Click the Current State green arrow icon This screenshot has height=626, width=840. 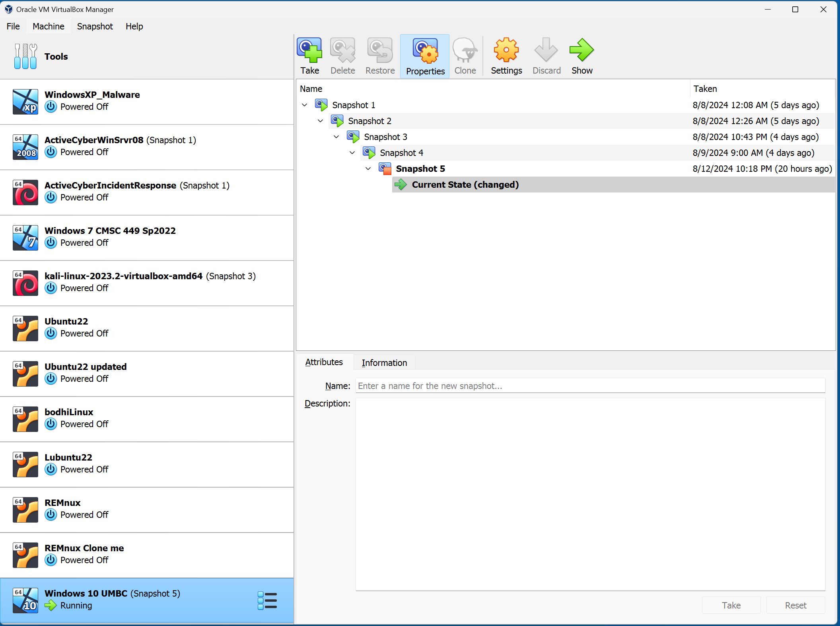coord(401,185)
